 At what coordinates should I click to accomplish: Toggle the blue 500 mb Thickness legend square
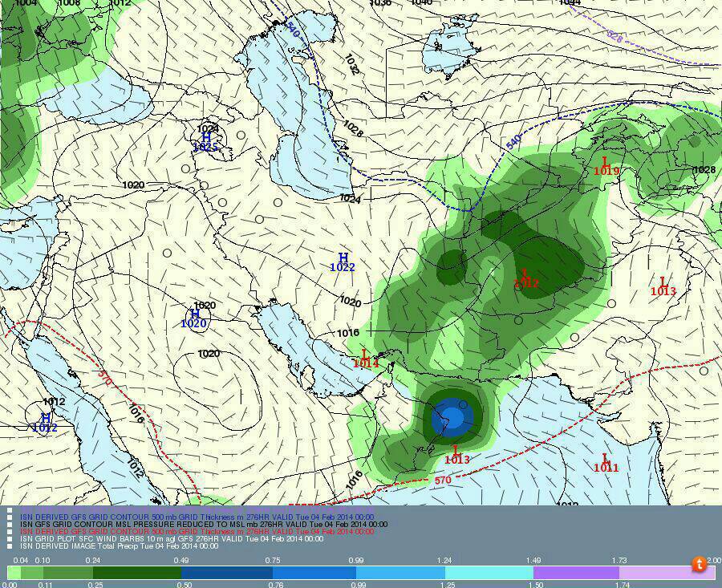tap(9, 517)
